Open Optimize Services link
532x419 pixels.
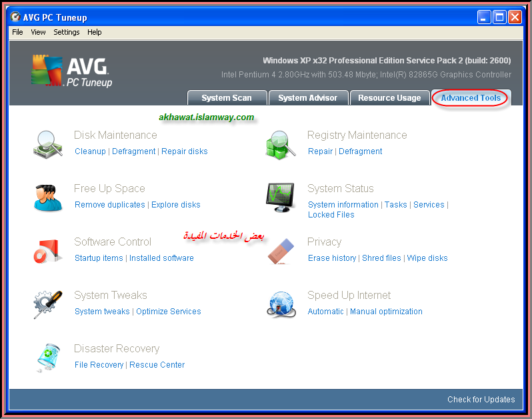click(x=169, y=312)
